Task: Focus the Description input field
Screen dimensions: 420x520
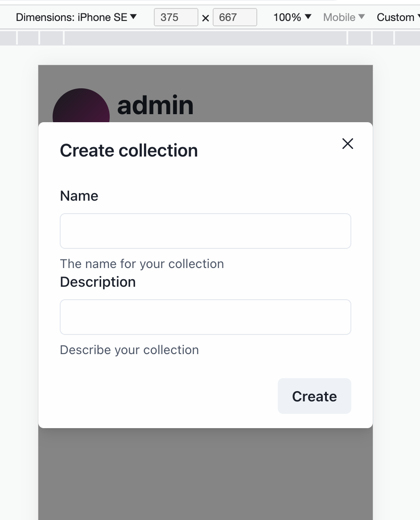Action: tap(205, 317)
